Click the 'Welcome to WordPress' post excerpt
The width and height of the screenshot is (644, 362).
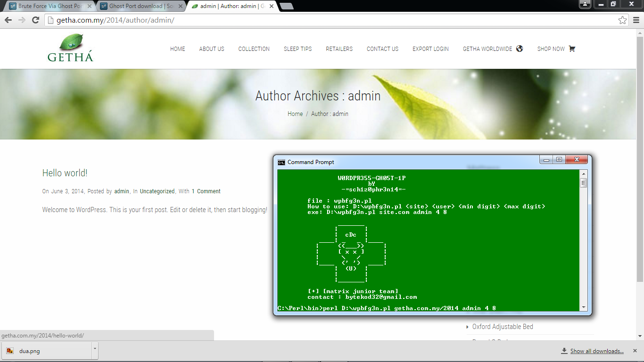155,210
